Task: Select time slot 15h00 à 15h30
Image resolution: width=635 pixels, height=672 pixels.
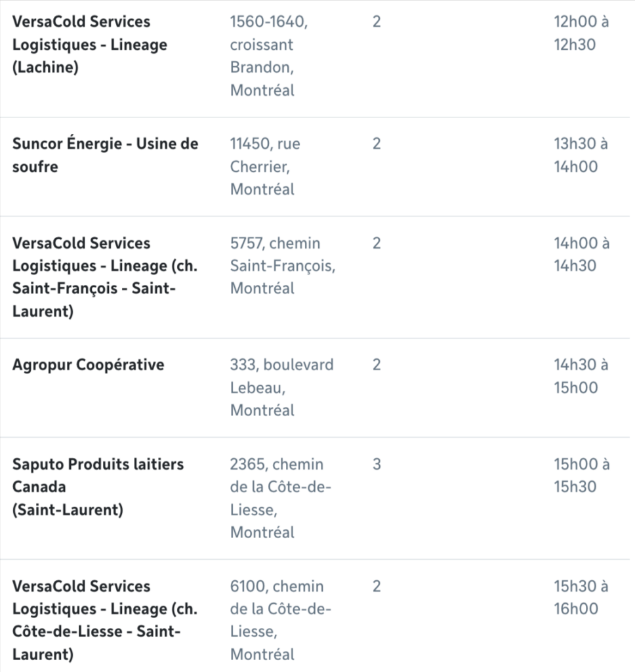Action: point(581,475)
